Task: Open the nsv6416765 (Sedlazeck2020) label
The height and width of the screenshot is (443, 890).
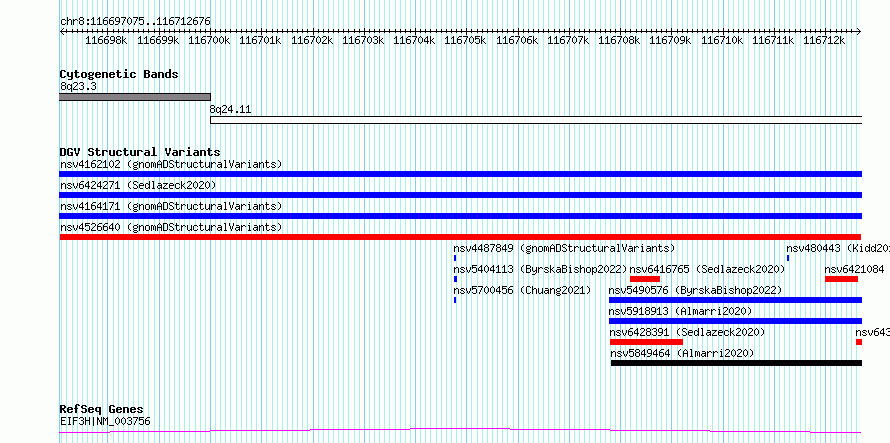Action: click(x=707, y=269)
